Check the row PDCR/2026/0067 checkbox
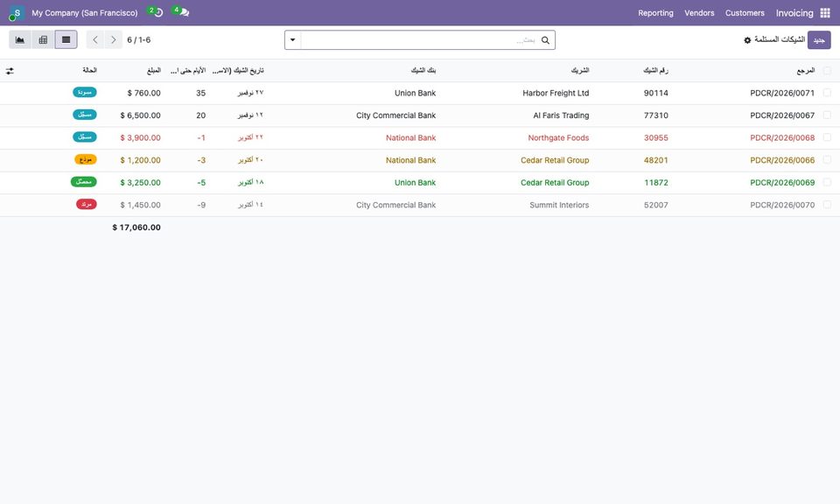 [827, 115]
